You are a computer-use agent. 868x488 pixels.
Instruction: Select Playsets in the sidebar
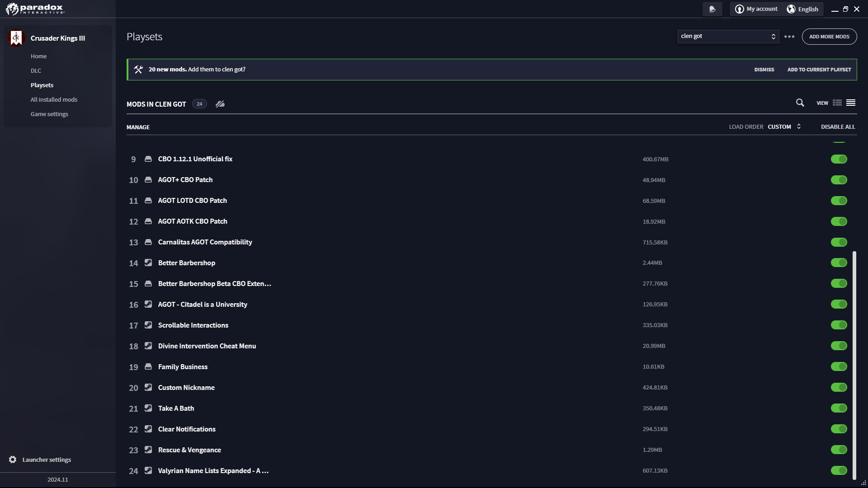pyautogui.click(x=42, y=85)
